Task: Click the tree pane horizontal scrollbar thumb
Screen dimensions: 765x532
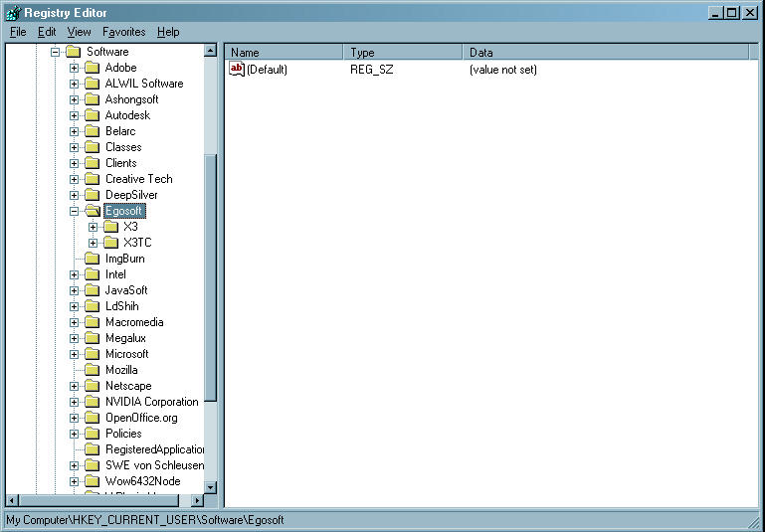Action: point(99,500)
